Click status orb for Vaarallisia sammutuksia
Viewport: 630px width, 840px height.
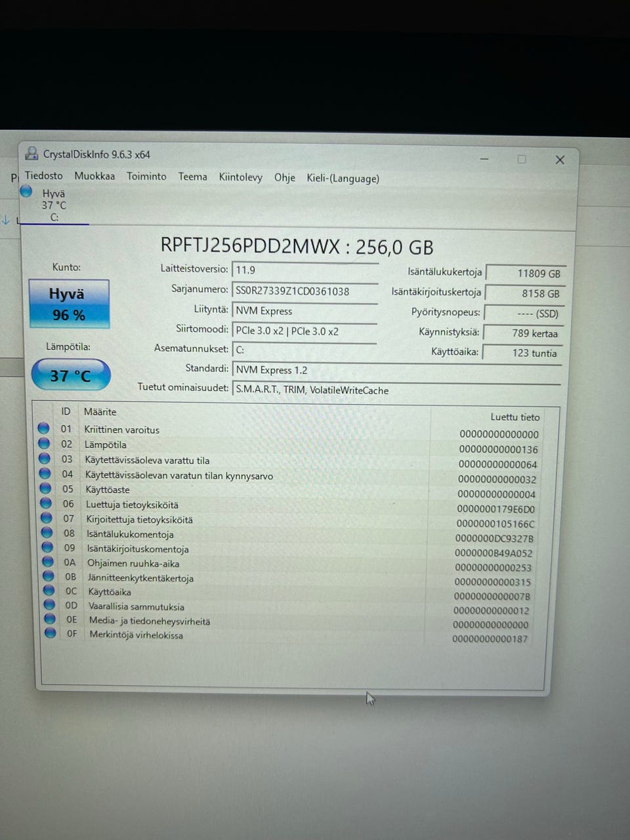(x=50, y=604)
